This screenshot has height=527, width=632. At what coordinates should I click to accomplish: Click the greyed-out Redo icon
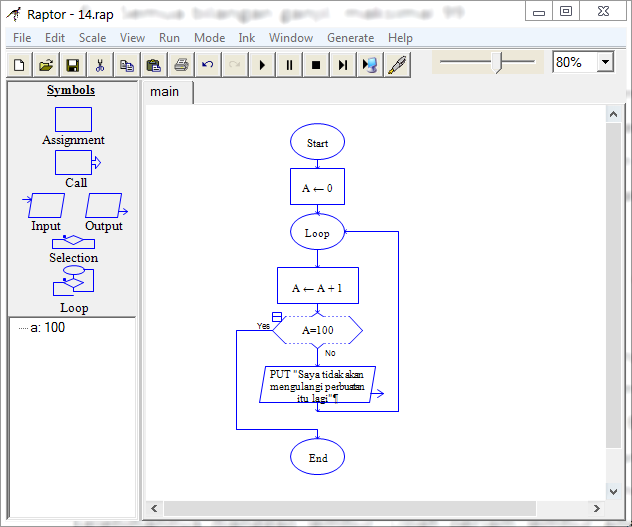click(235, 65)
